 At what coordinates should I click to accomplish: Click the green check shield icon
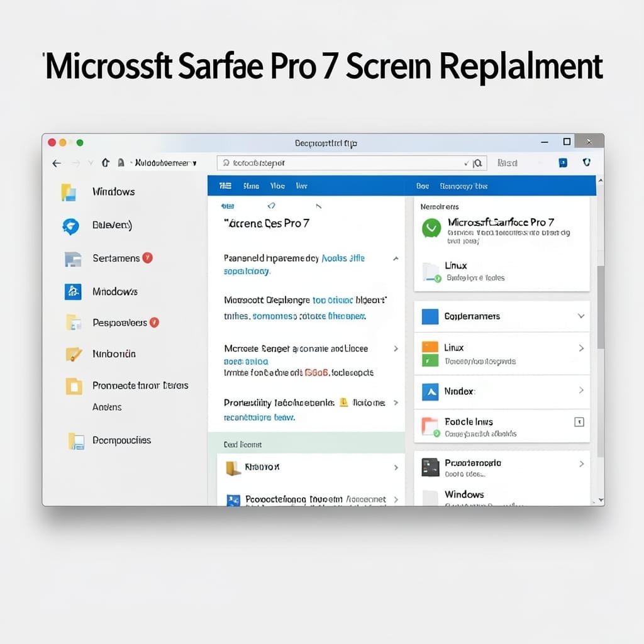tap(431, 228)
